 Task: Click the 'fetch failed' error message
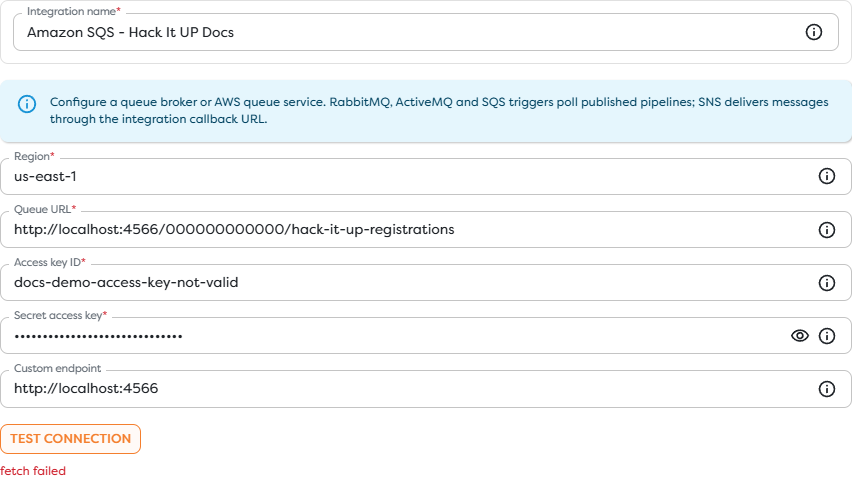pos(33,471)
